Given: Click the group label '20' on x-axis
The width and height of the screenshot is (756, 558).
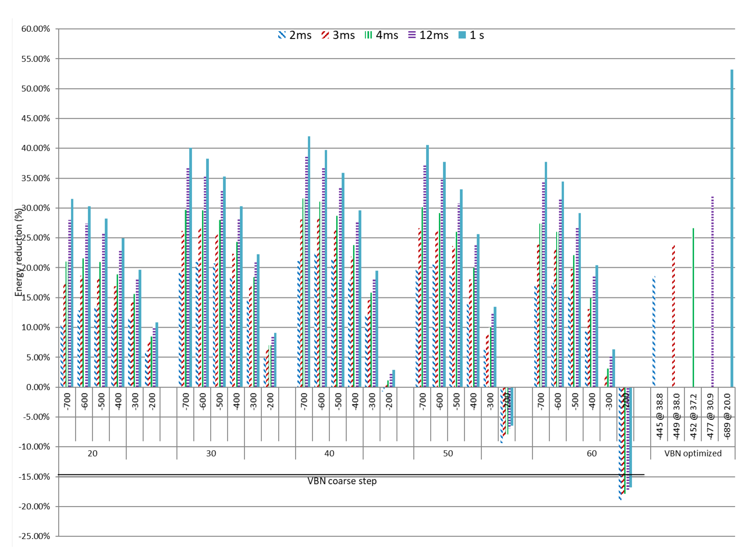Looking at the screenshot, I should tap(92, 453).
